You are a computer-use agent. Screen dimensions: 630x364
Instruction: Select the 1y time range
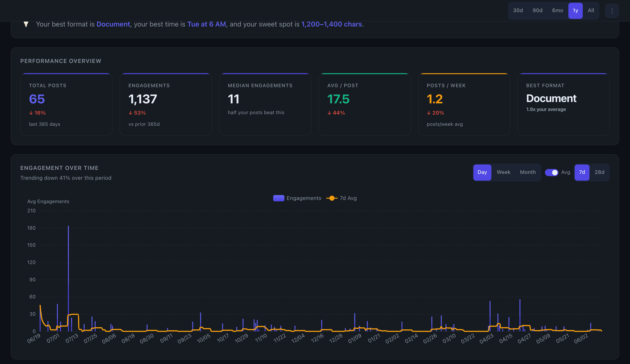(575, 11)
